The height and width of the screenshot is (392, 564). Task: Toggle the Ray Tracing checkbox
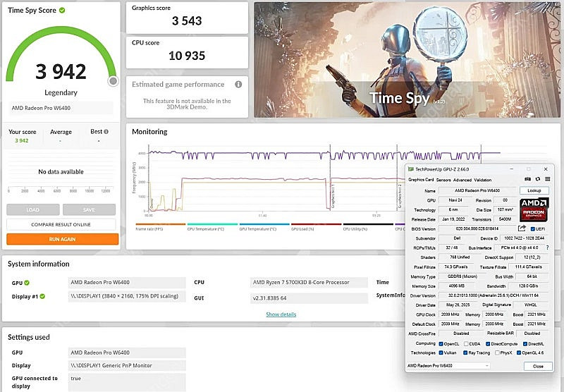click(x=465, y=353)
